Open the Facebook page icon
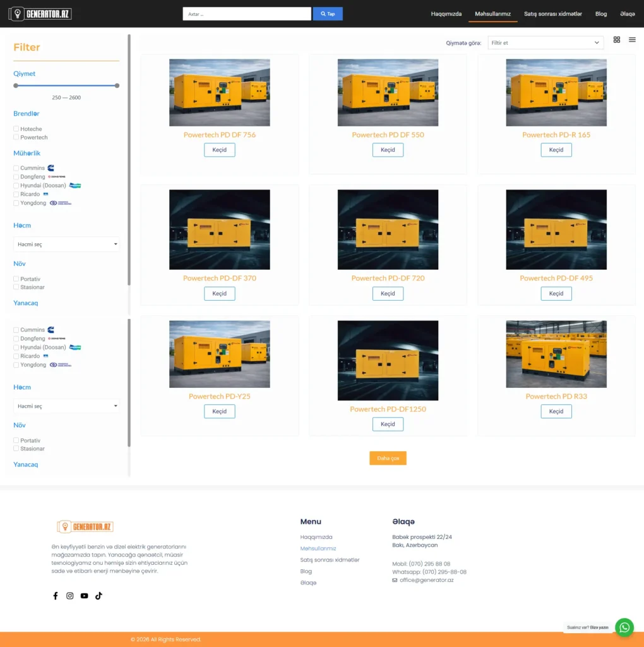The height and width of the screenshot is (647, 644). 56,595
